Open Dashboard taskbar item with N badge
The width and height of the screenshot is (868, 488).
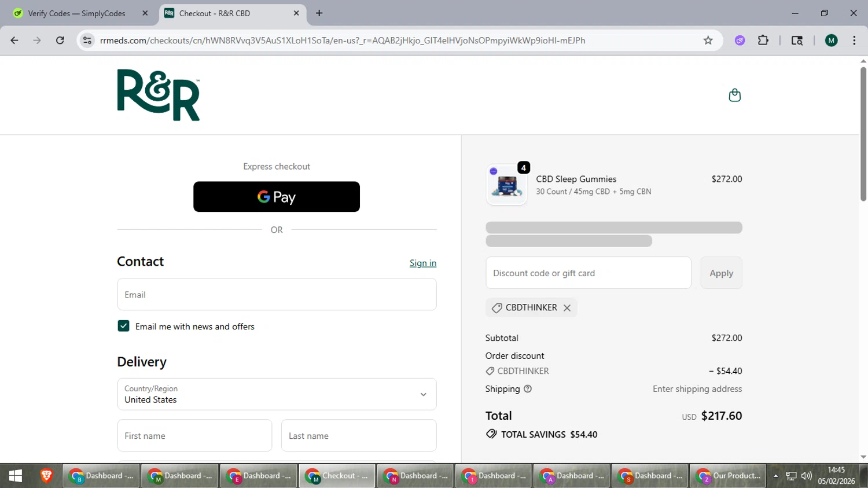tap(415, 476)
